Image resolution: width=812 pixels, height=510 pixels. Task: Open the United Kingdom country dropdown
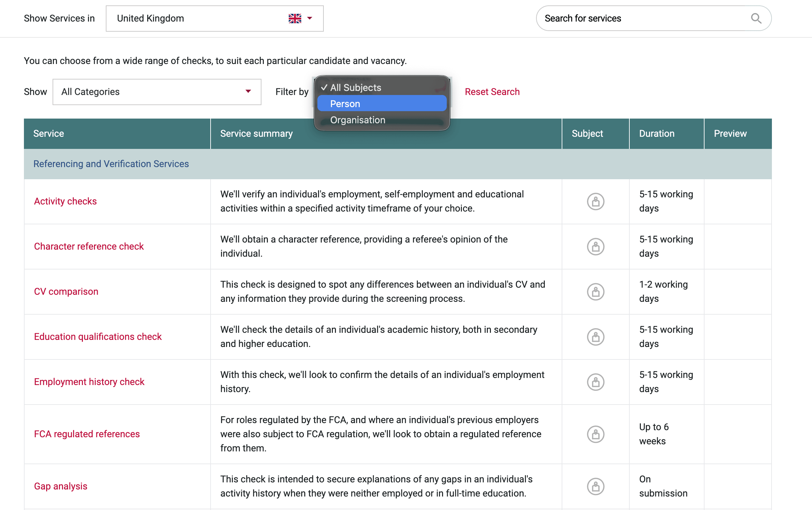pyautogui.click(x=215, y=19)
